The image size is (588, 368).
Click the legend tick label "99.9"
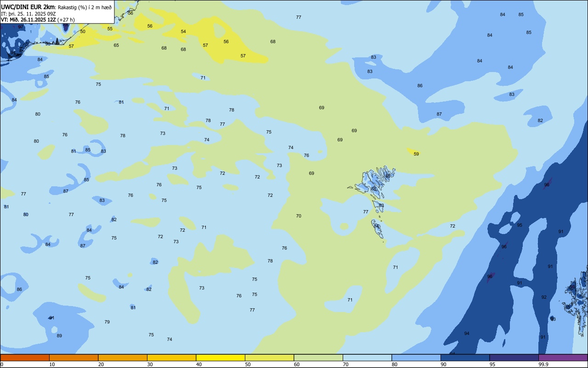tap(543, 365)
